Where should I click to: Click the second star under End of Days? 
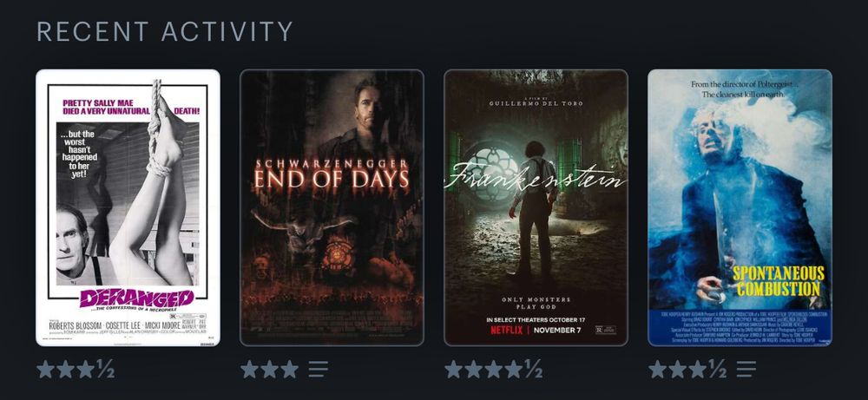270,369
